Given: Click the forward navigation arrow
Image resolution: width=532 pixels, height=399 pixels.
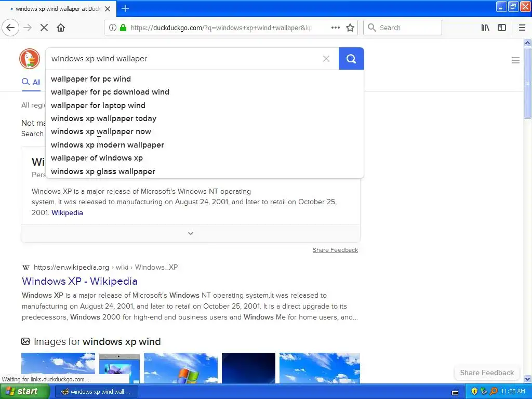Looking at the screenshot, I should pos(28,28).
